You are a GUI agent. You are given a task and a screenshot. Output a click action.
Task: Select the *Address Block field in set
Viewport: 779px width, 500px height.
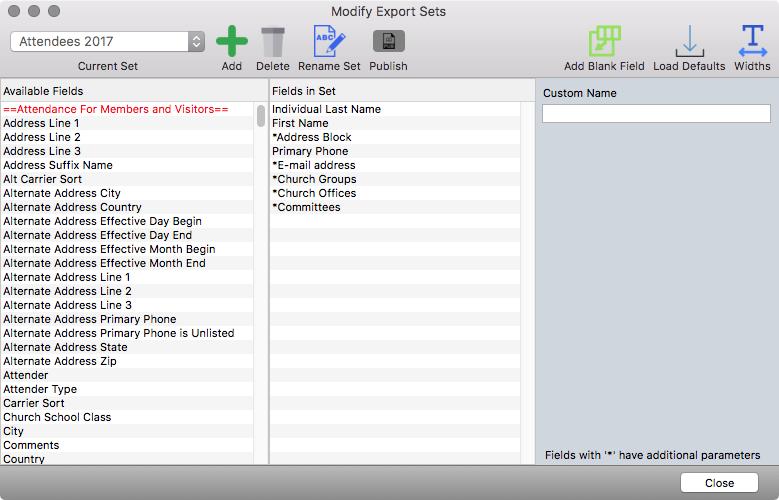click(x=312, y=137)
